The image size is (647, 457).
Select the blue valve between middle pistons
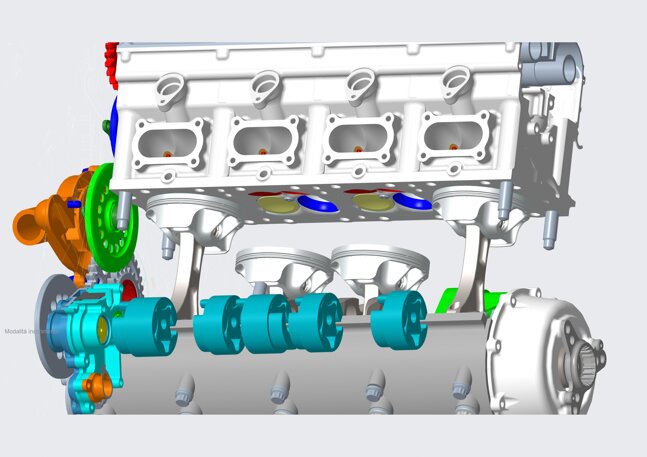pos(316,204)
